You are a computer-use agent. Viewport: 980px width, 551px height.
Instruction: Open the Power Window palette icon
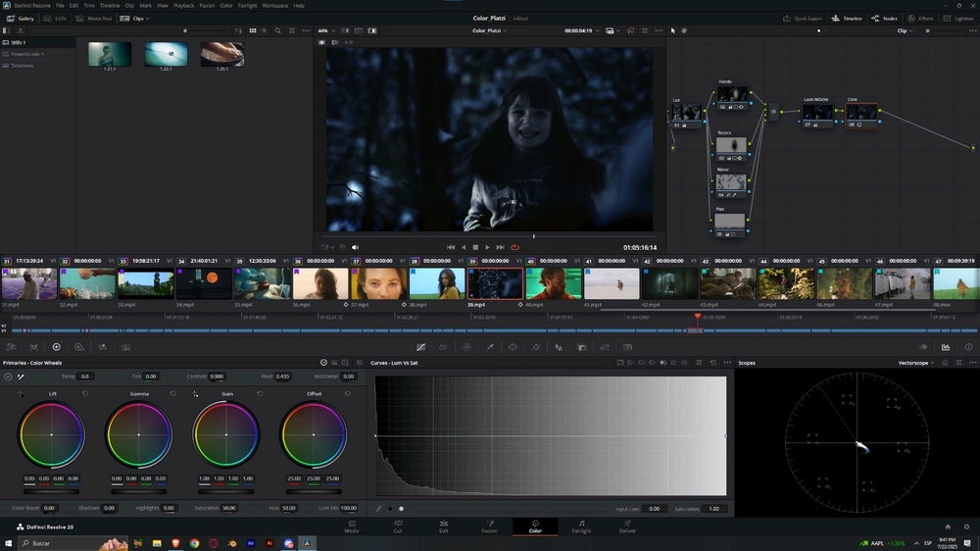(x=513, y=347)
